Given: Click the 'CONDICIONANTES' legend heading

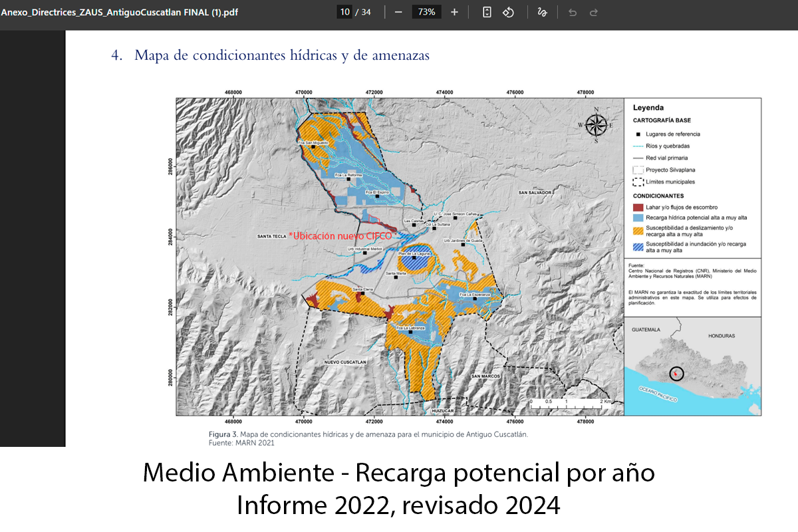Looking at the screenshot, I should point(658,196).
